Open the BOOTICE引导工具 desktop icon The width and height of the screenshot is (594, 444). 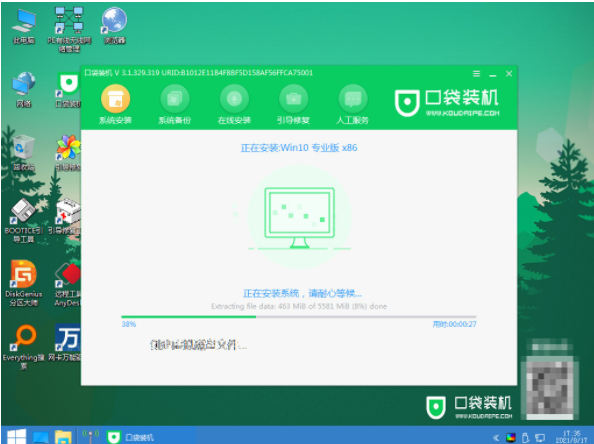pyautogui.click(x=23, y=220)
